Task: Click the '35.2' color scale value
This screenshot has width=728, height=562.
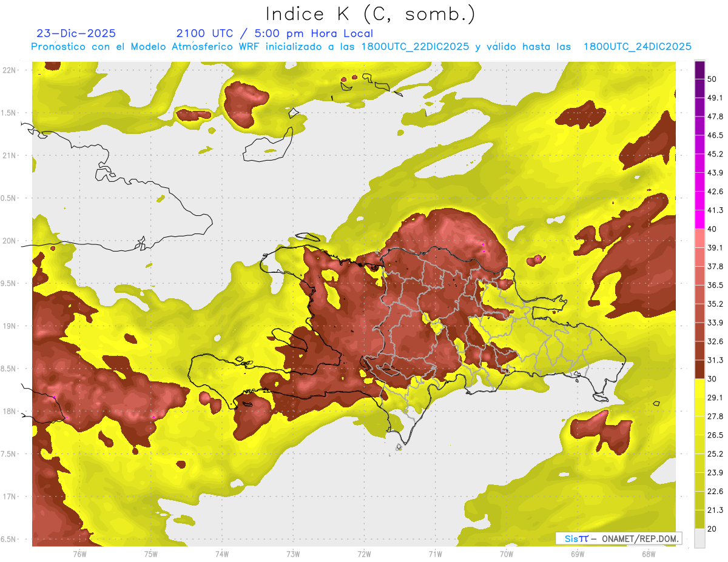Action: point(715,304)
